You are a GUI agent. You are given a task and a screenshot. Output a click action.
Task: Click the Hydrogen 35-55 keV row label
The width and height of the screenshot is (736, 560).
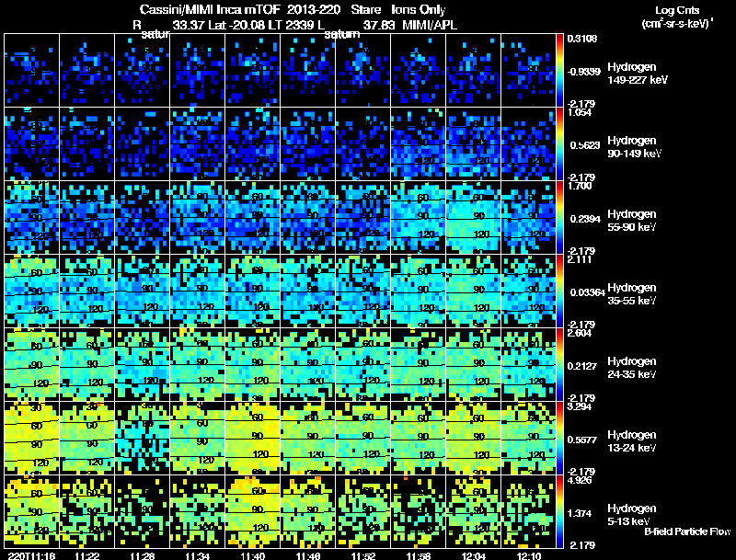tap(632, 294)
